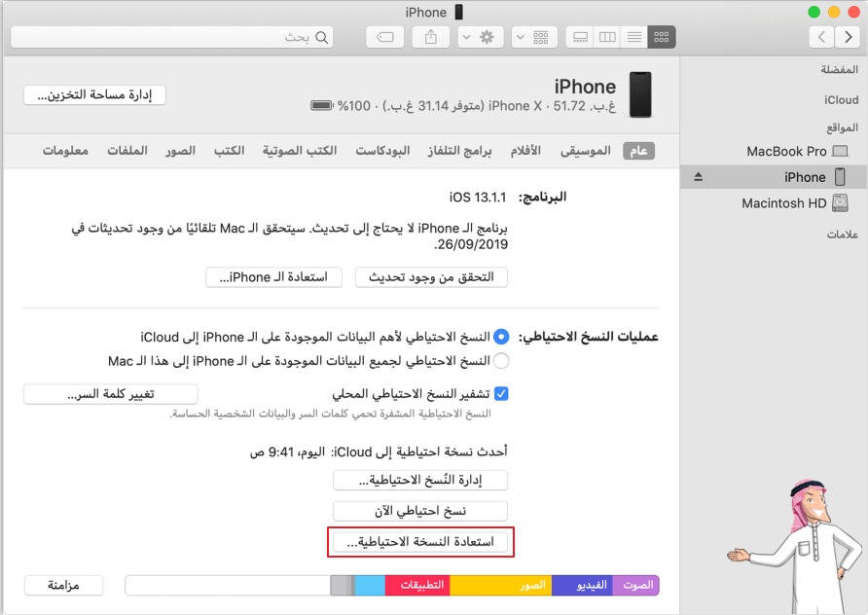
Task: Click the علامات sidebar heading
Action: 843,235
